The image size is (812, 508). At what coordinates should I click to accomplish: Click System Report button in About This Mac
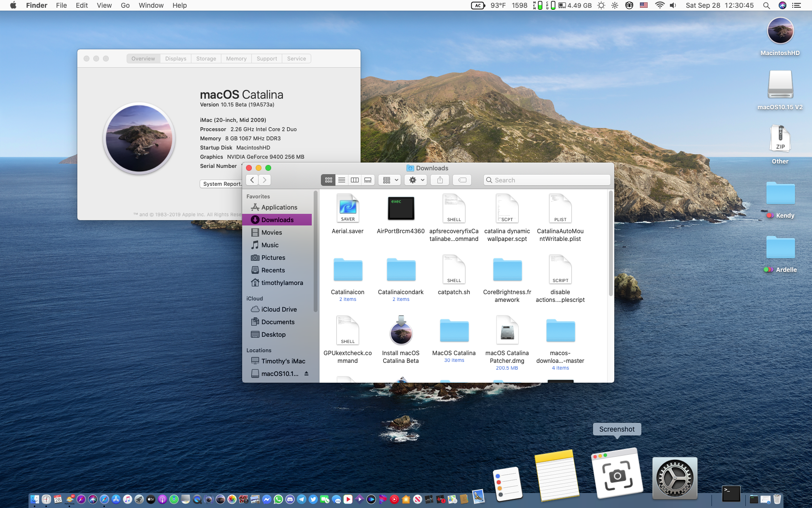point(221,184)
